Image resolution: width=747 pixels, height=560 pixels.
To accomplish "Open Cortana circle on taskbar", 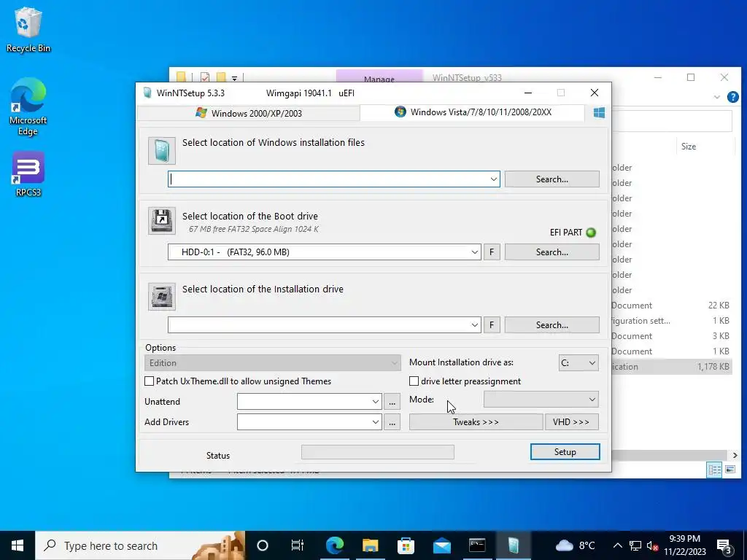I will (x=263, y=545).
